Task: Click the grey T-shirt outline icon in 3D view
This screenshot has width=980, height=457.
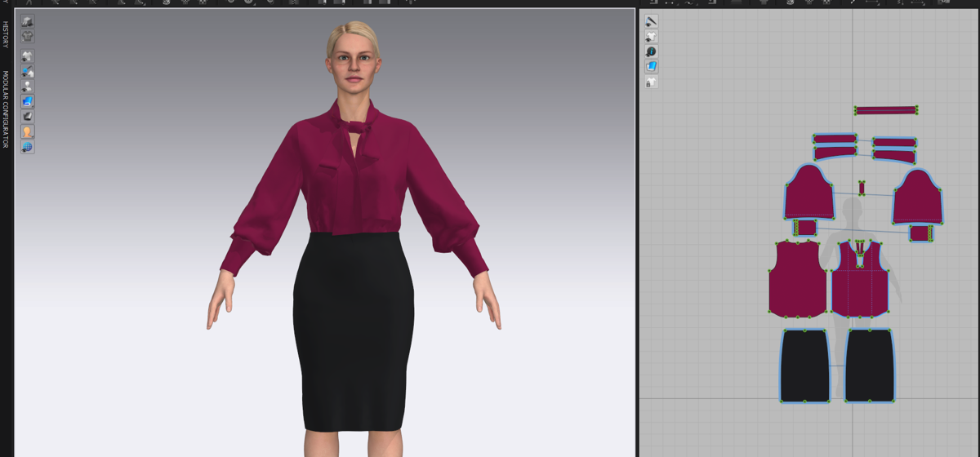Action: click(x=27, y=36)
